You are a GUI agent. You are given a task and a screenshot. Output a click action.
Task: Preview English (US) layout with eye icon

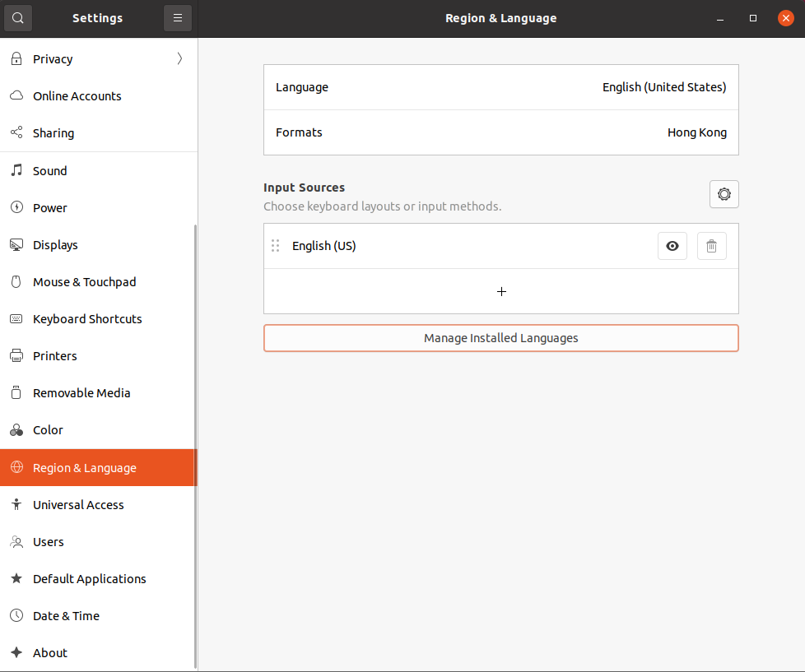(672, 246)
